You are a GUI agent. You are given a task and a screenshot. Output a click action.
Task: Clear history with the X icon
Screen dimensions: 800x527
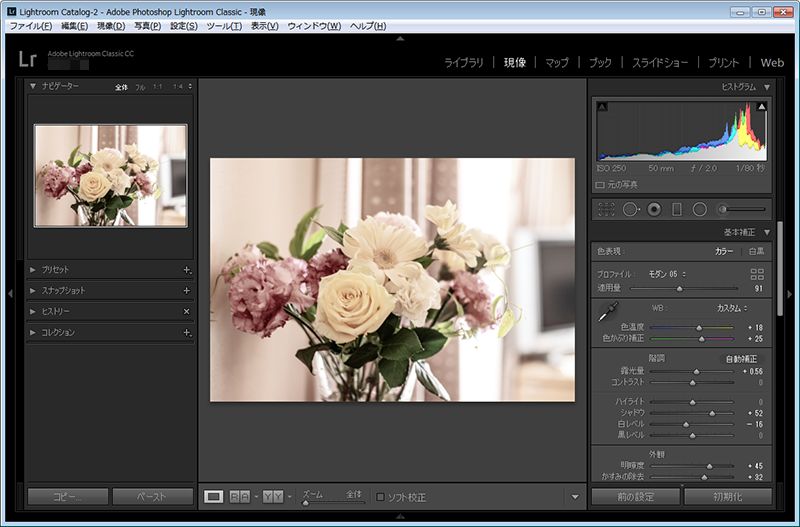tap(186, 311)
